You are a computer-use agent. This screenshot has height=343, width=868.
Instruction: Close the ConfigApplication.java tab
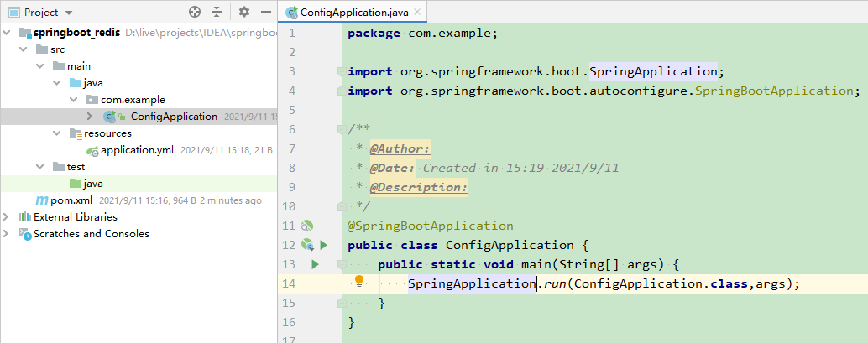417,12
